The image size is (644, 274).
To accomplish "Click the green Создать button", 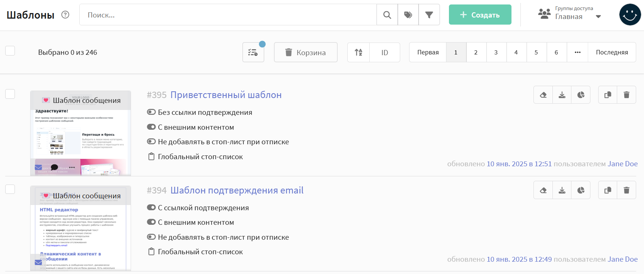I will pos(480,15).
